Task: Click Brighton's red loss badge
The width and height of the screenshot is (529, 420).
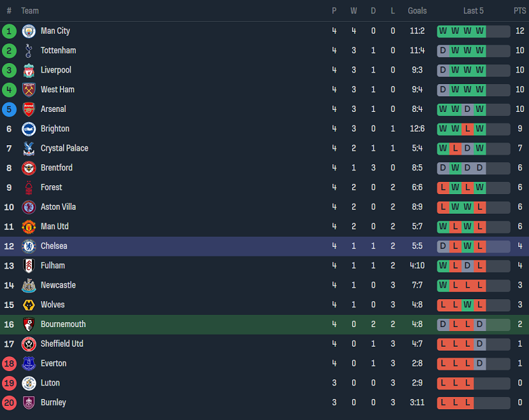Action: pos(467,129)
